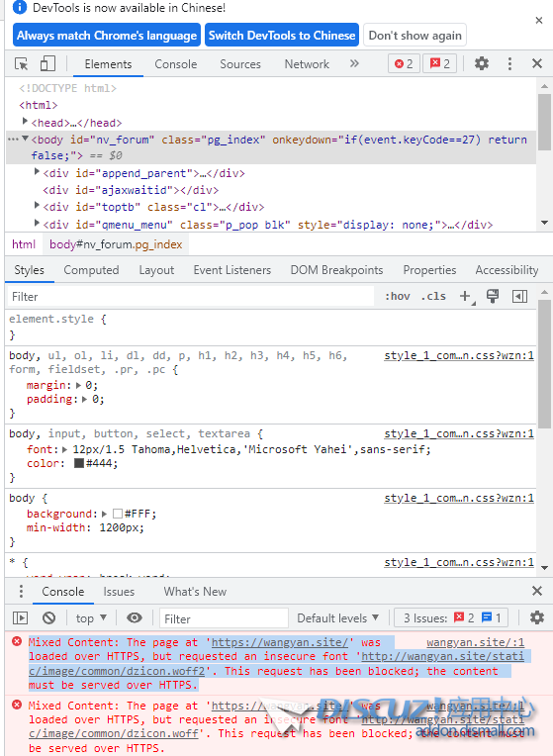
Task: Toggle the device toolbar icon
Action: pos(47,63)
